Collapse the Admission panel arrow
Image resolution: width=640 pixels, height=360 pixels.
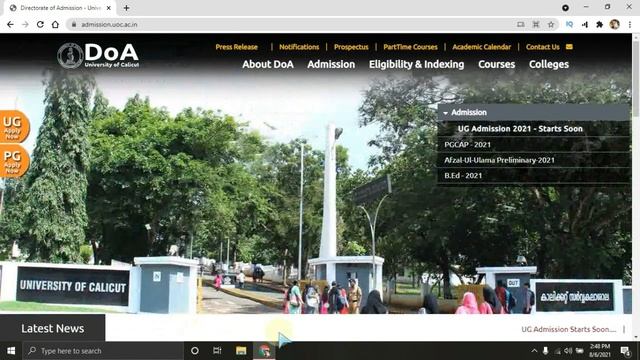point(445,113)
